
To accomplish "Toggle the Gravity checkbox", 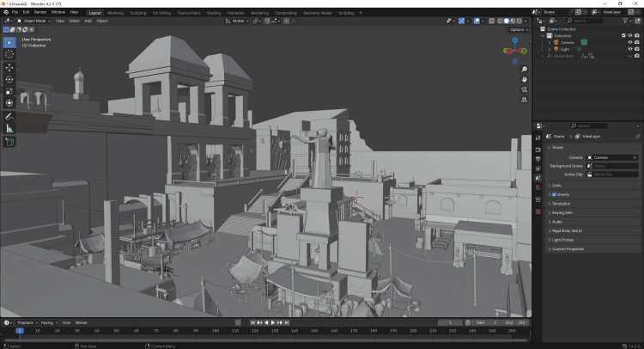I will pyautogui.click(x=555, y=194).
